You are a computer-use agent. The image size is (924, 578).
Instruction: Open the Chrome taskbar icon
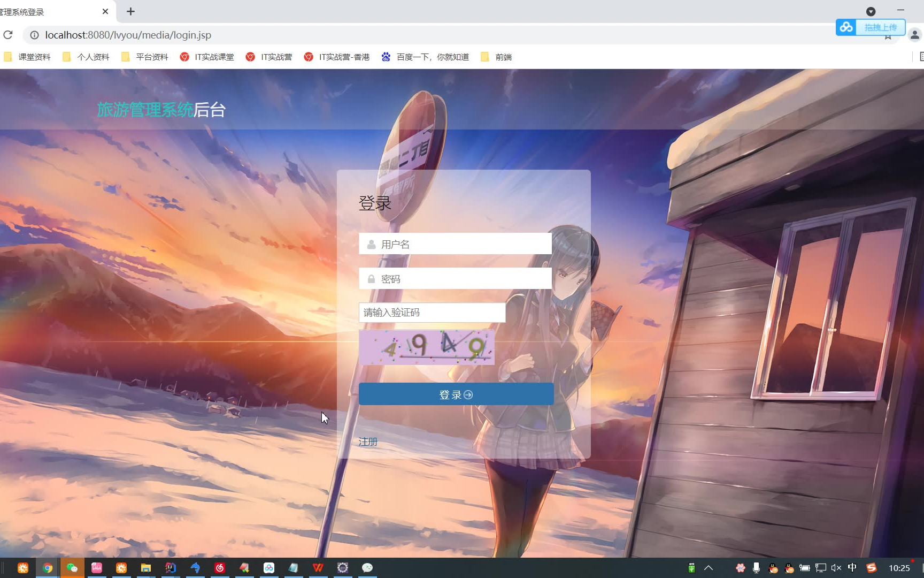coord(48,568)
